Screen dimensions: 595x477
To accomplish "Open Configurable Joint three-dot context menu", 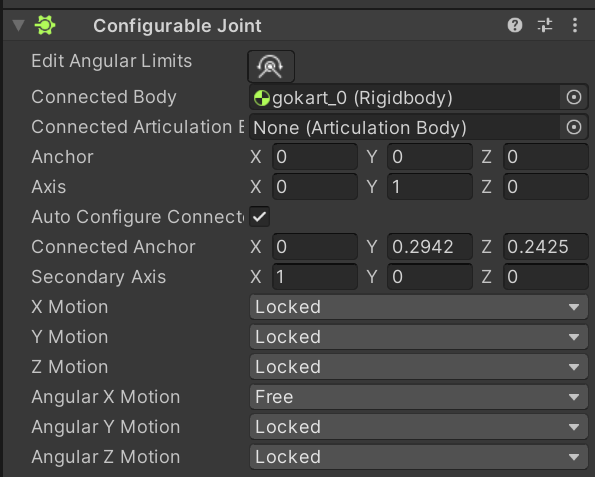I will click(x=575, y=25).
